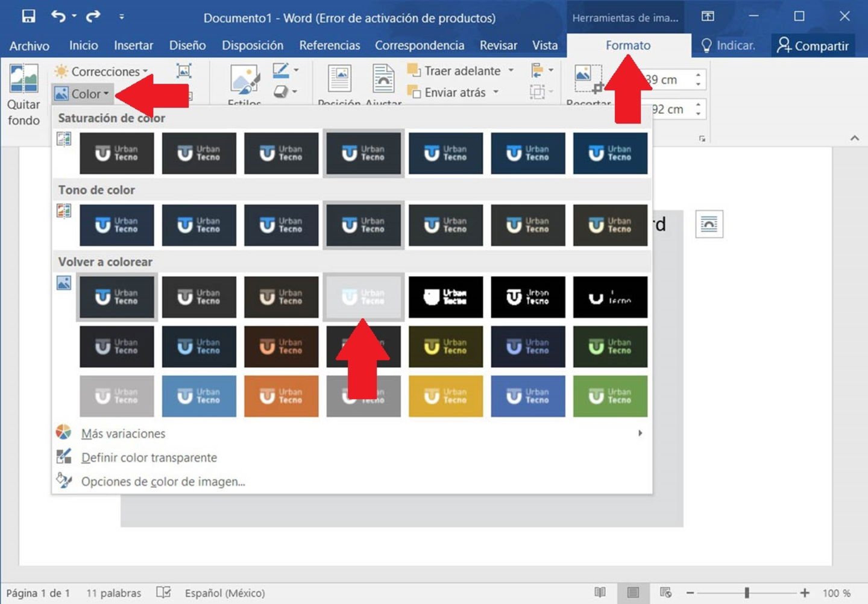Apply grayscale recolor thumbnail
868x604 pixels.
tap(199, 297)
